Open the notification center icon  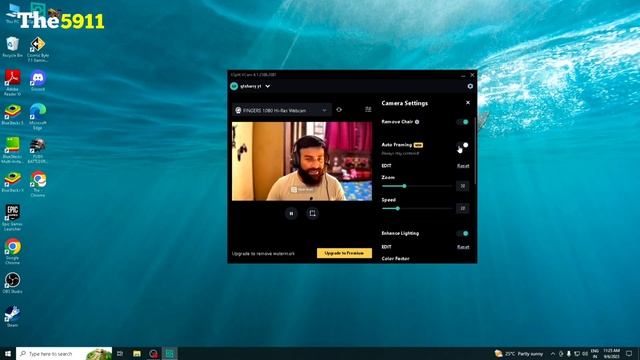(x=629, y=353)
